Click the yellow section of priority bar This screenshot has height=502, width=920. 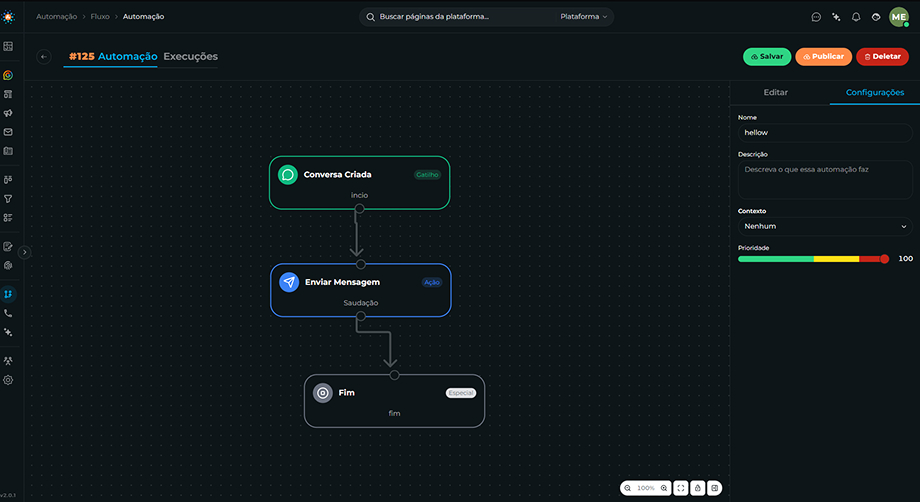click(836, 259)
